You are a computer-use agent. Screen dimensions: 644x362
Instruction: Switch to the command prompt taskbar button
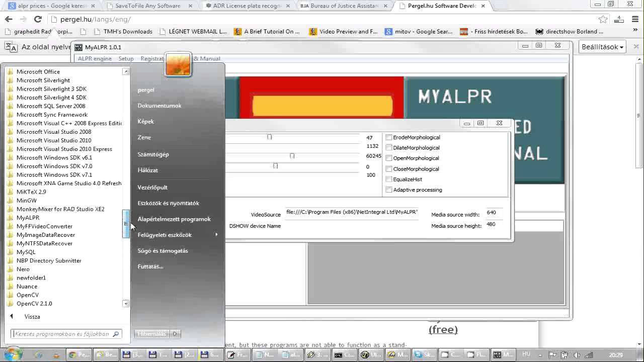click(345, 354)
